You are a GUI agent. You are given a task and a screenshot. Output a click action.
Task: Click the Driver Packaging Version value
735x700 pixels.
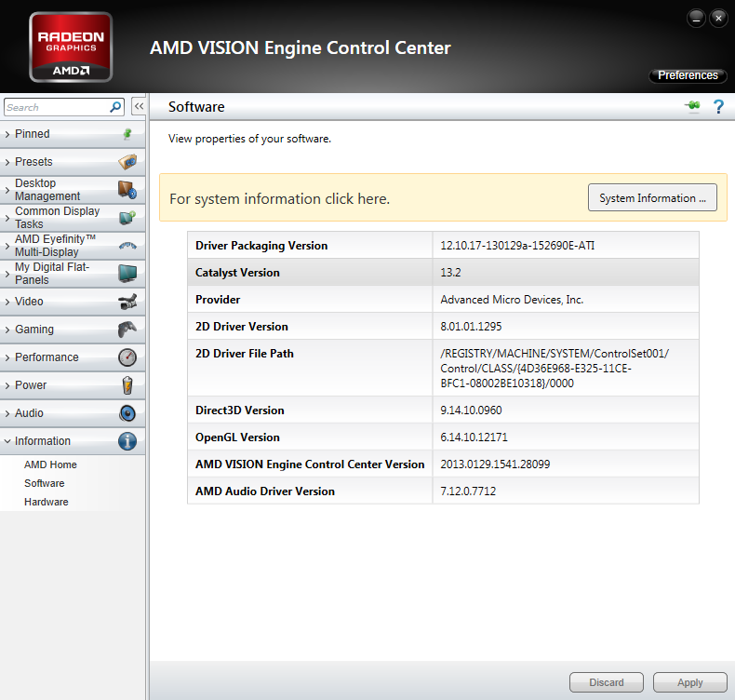coord(517,246)
